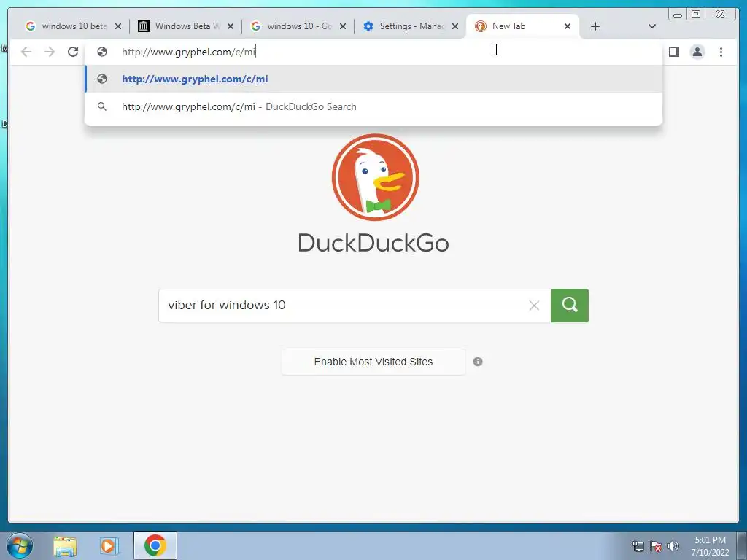The width and height of the screenshot is (747, 560).
Task: Open a new tab with plus button
Action: 595,26
